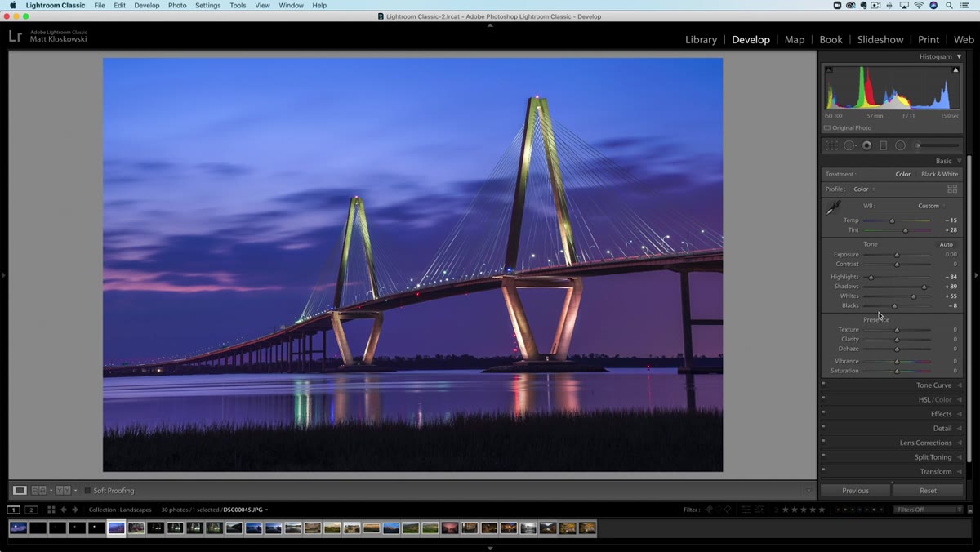Filter by flagged photos icon
This screenshot has width=980, height=552.
[x=709, y=510]
